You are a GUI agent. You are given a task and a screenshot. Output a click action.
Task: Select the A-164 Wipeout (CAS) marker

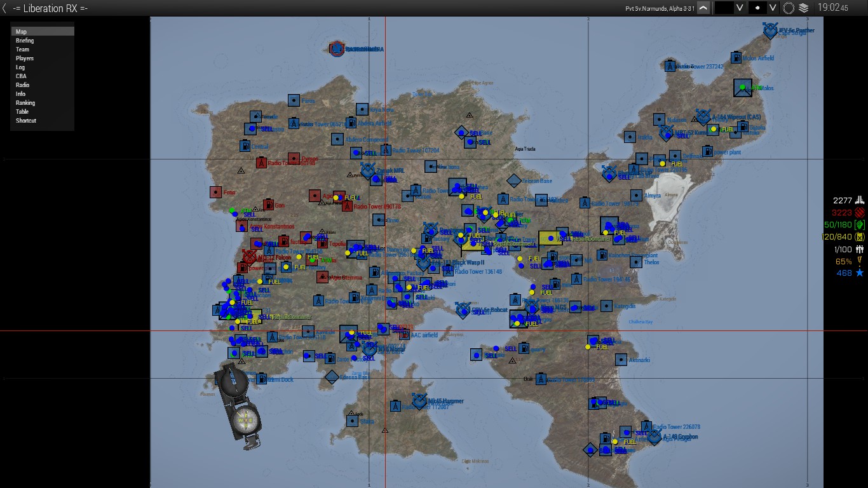coord(703,117)
